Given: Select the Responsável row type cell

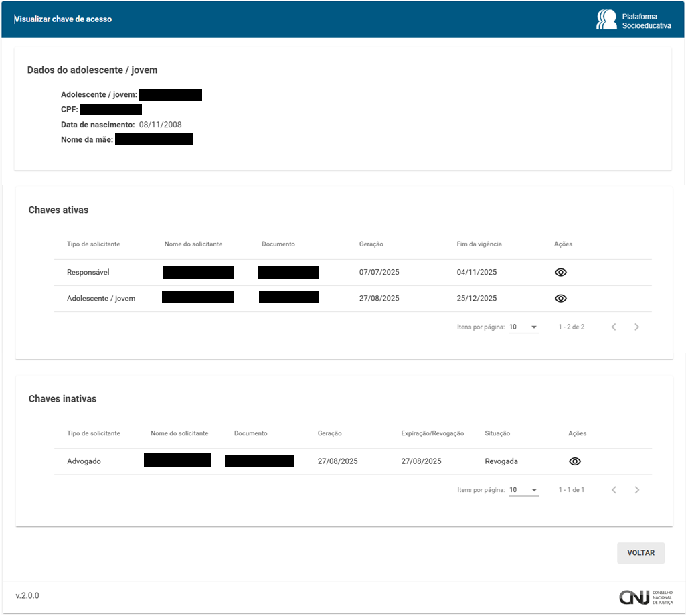Looking at the screenshot, I should tap(88, 273).
